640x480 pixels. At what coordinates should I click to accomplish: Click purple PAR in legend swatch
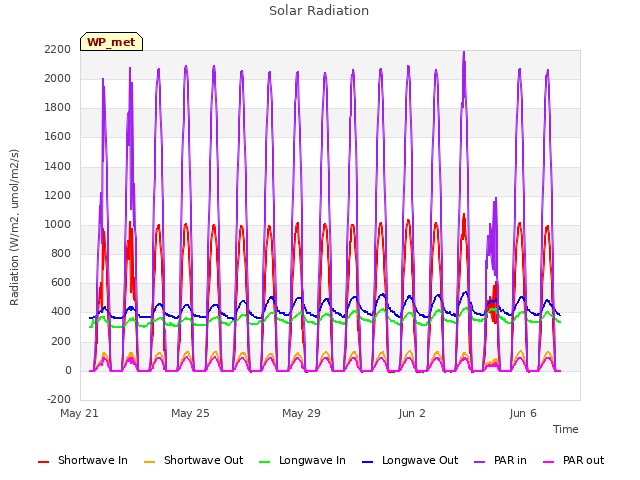pyautogui.click(x=480, y=462)
